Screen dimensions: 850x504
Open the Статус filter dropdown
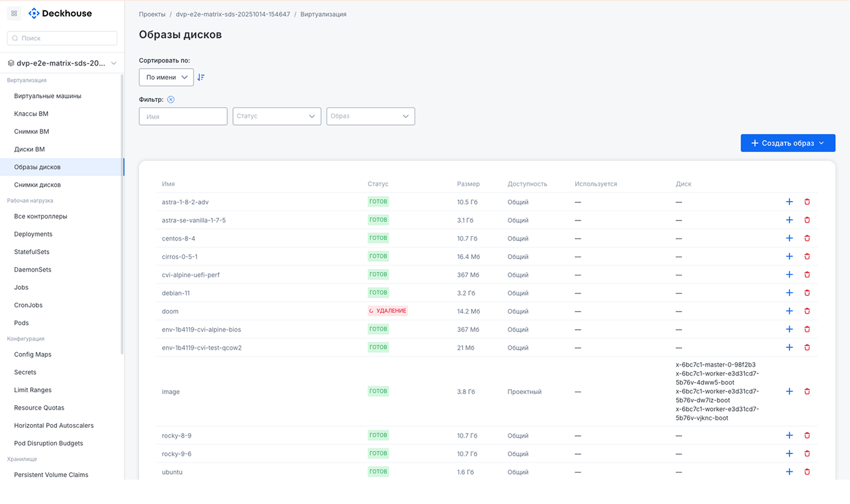point(277,116)
